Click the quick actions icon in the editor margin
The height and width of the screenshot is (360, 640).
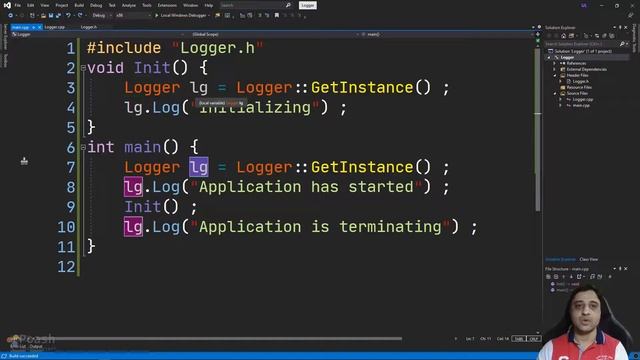click(24, 161)
